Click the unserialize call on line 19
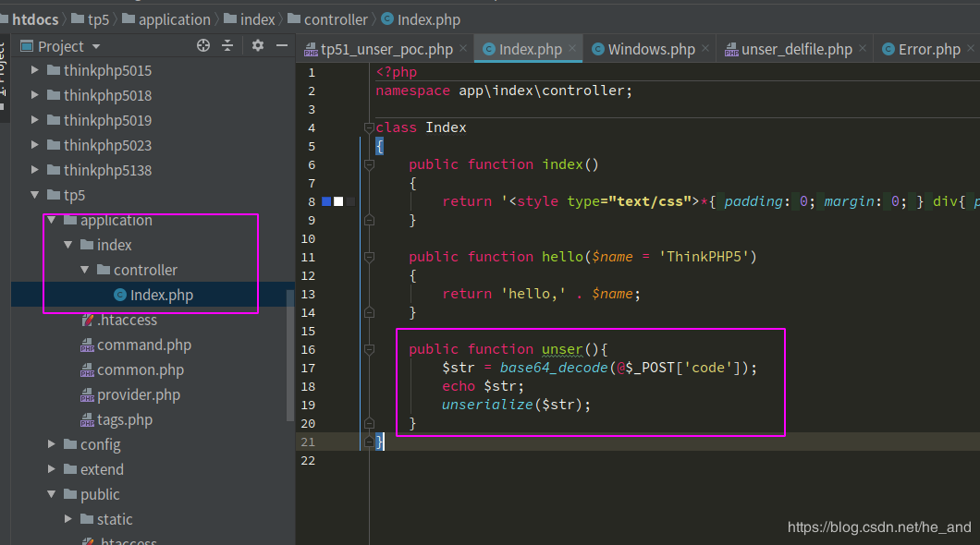The width and height of the screenshot is (980, 545). pyautogui.click(x=487, y=405)
